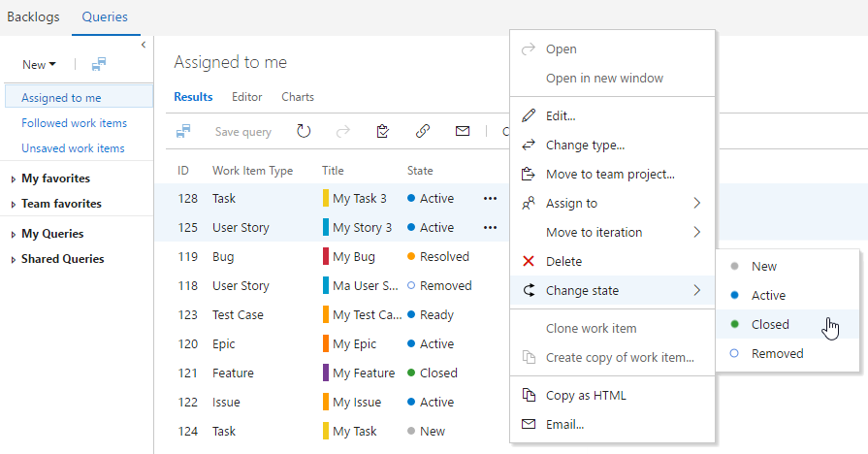Open the Followed work items link
Screen dimensions: 868x454
(x=74, y=123)
